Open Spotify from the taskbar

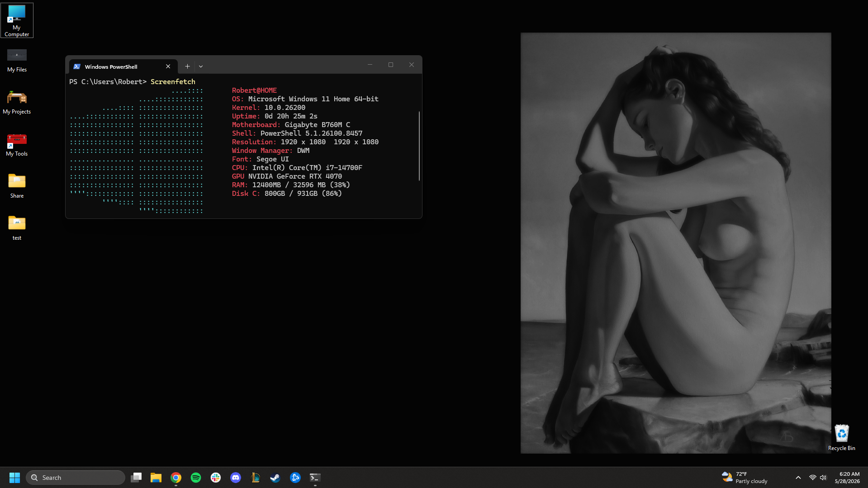click(196, 478)
